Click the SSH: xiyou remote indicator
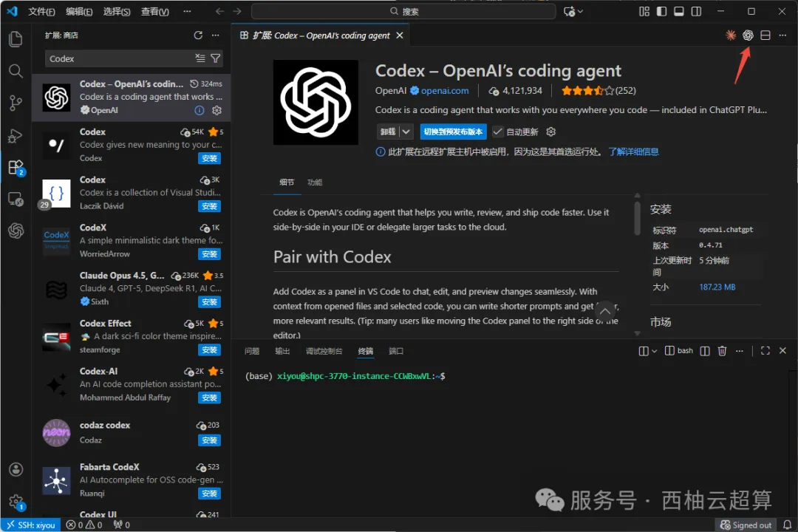Screen dimensions: 798x532 tap(31, 525)
